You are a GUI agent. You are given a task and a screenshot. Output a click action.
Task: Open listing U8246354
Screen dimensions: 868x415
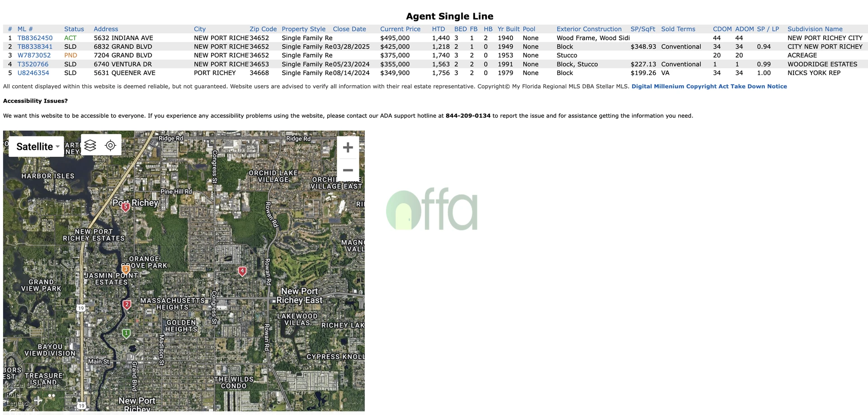pos(33,73)
